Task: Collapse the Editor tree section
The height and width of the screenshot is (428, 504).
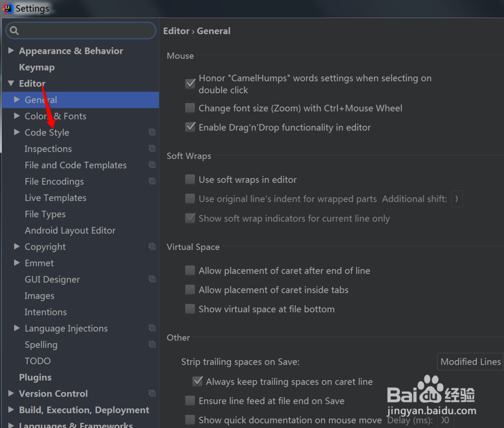Action: [11, 83]
